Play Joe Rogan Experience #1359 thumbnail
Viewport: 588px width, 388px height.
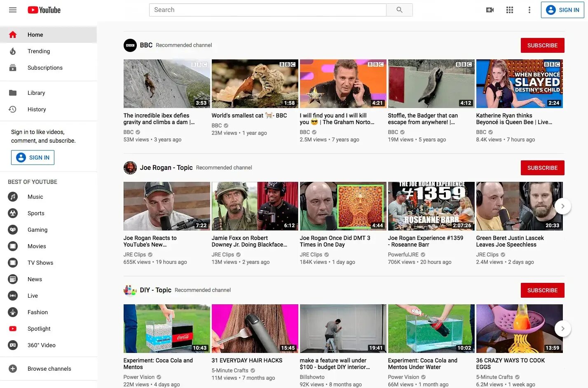[431, 206]
